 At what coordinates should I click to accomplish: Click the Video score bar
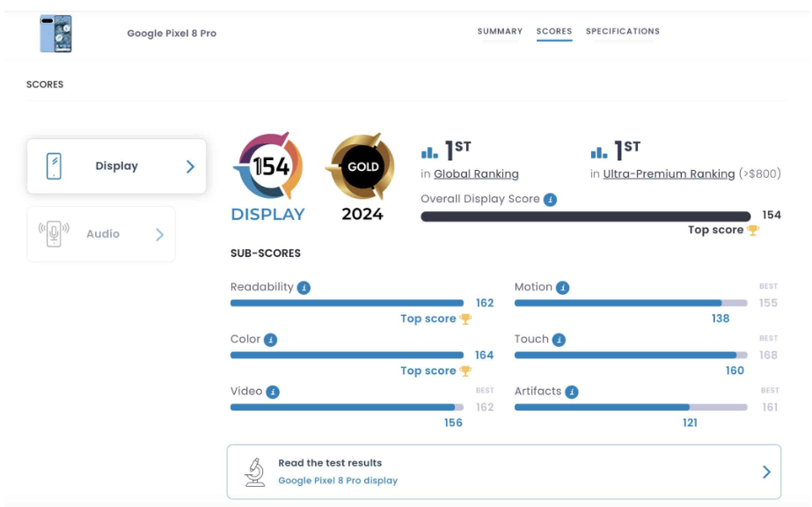[x=347, y=408]
